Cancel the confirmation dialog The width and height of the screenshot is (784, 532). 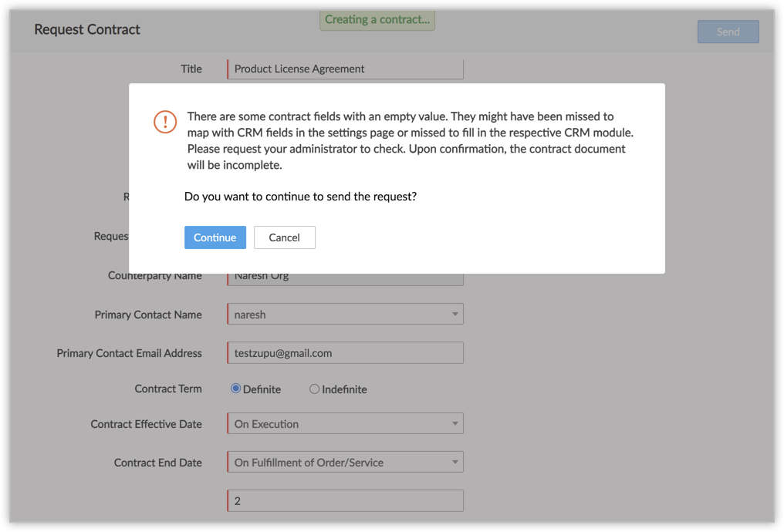tap(284, 237)
